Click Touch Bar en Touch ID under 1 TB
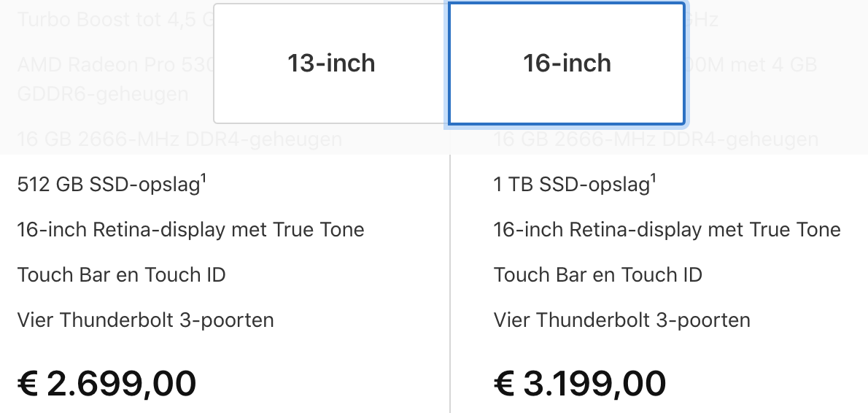 coord(598,274)
